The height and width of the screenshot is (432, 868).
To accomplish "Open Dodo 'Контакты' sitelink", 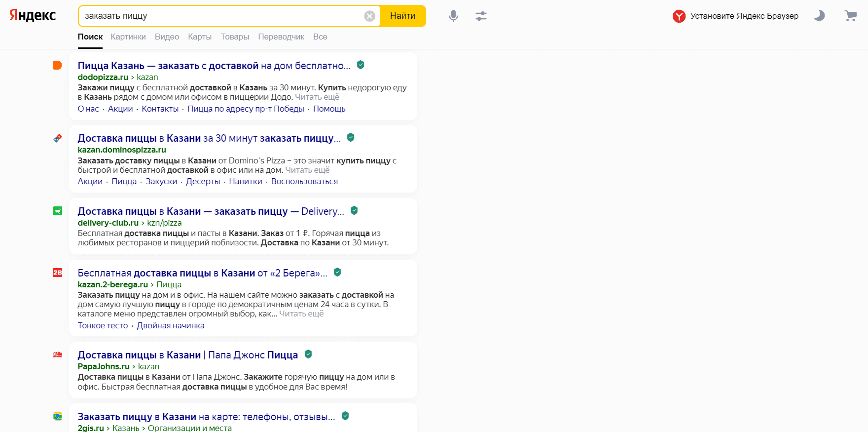I will coord(160,109).
